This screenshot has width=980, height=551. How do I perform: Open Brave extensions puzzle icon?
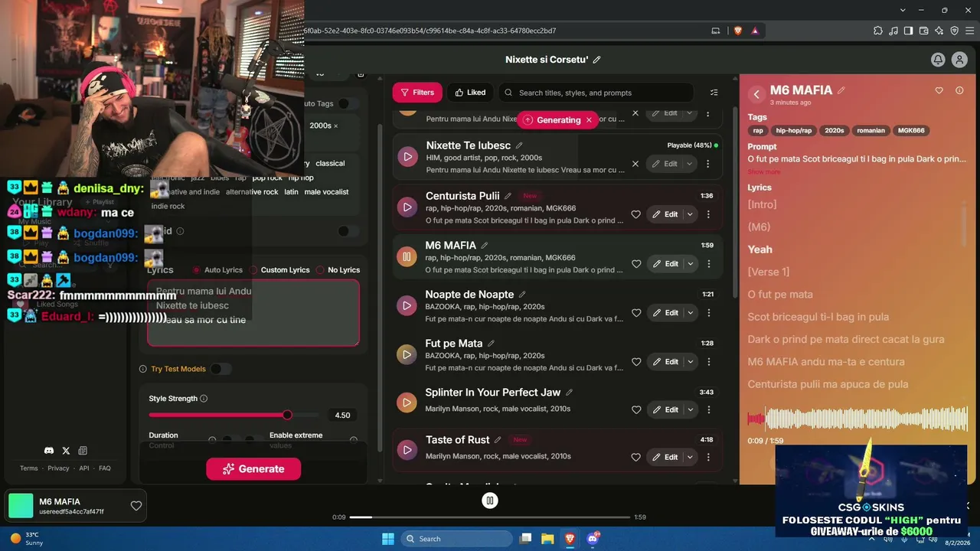click(878, 31)
